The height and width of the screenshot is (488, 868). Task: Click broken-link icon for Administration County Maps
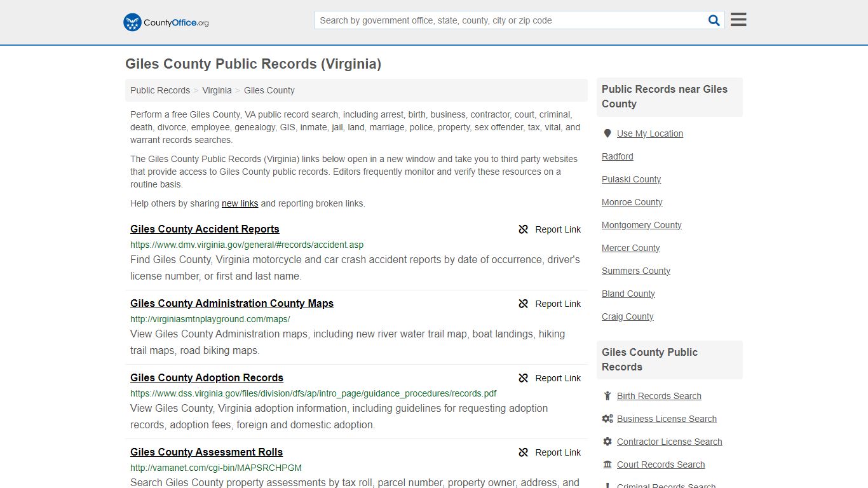click(523, 304)
